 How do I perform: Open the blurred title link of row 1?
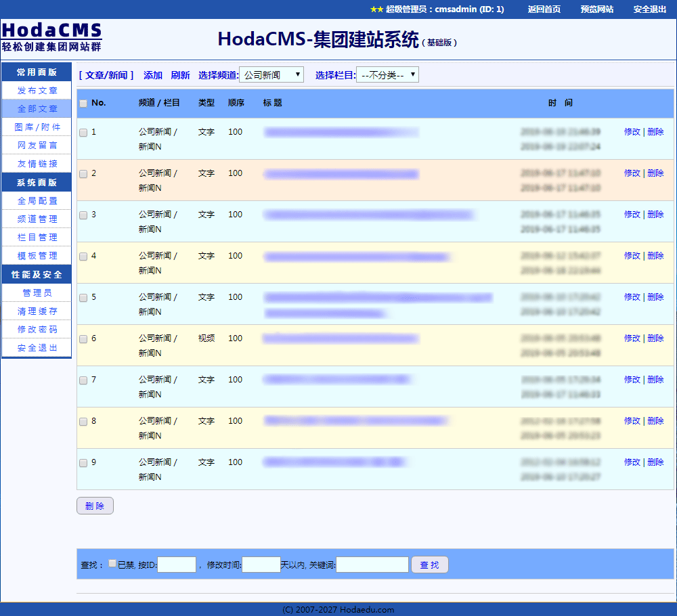coord(341,132)
